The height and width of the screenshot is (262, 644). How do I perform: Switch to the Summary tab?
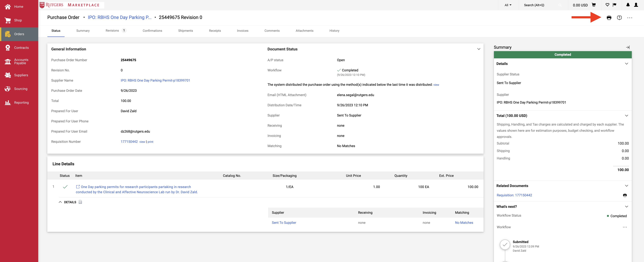pyautogui.click(x=83, y=31)
